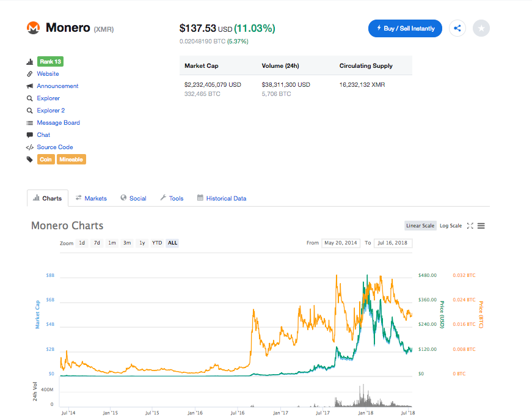
Task: Set chart zoom to 1m
Action: pyautogui.click(x=112, y=243)
